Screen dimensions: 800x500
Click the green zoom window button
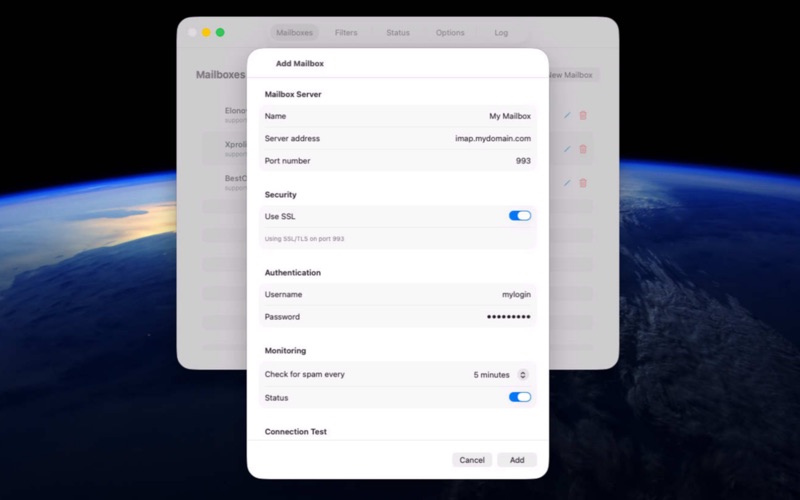(x=220, y=33)
